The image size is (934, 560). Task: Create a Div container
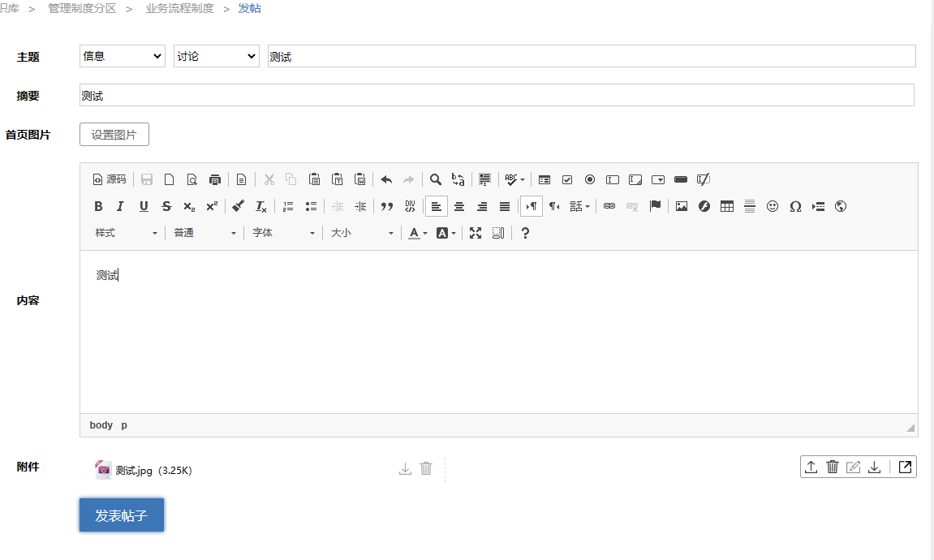[410, 206]
